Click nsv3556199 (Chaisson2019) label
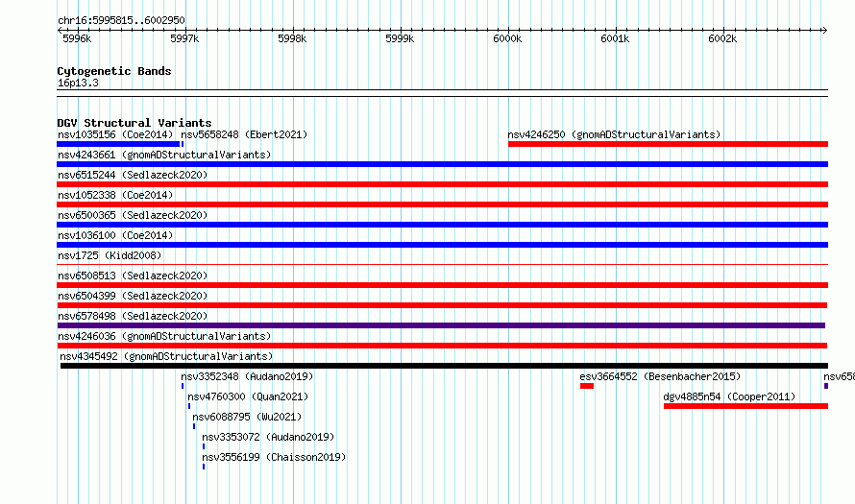 [274, 457]
